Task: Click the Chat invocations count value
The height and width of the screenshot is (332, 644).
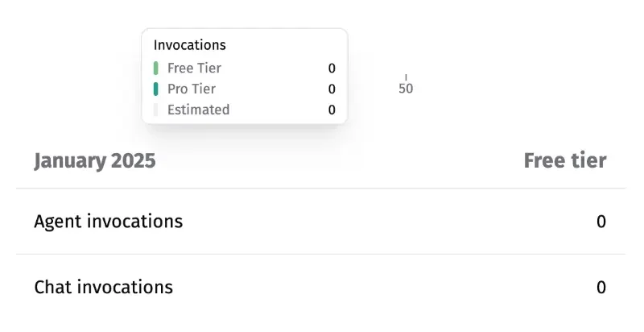Action: click(x=601, y=288)
